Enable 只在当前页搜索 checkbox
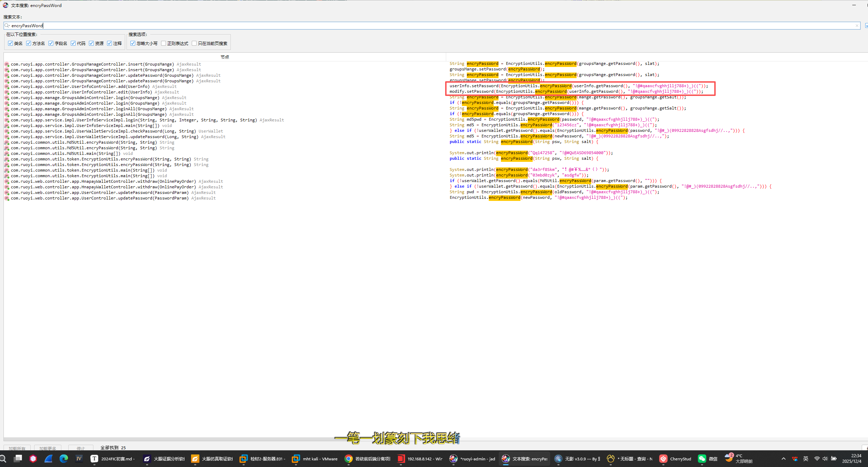 [x=194, y=43]
